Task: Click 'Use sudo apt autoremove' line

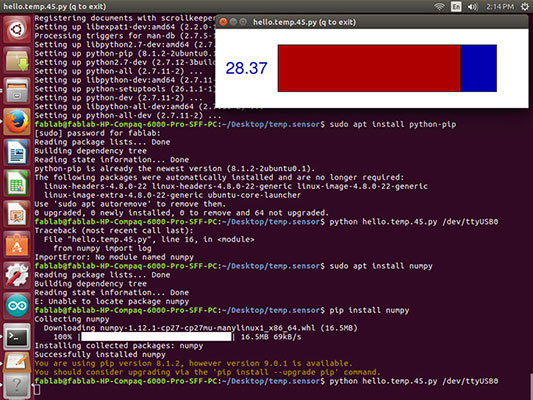Action: 130,204
